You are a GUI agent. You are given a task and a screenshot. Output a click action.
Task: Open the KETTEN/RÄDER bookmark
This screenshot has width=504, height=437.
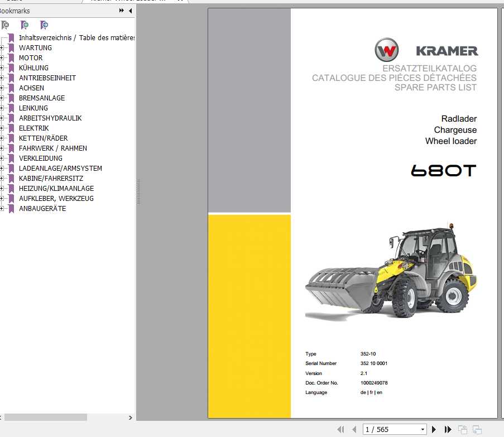click(43, 138)
